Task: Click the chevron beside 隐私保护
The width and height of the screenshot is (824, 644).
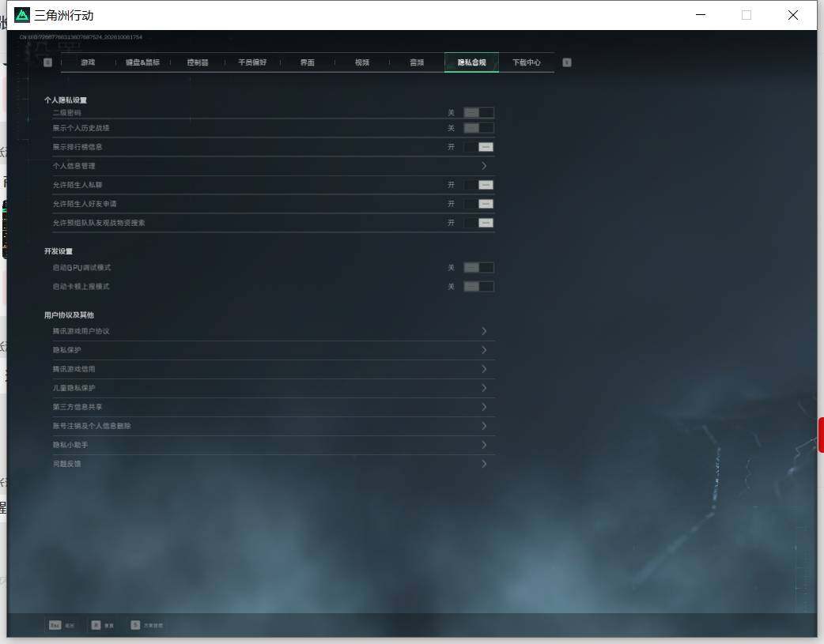Action: (484, 350)
